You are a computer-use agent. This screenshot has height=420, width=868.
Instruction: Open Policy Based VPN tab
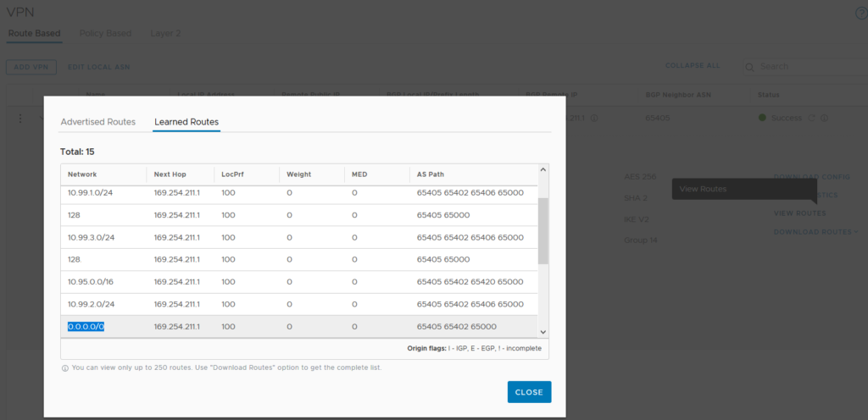(x=105, y=33)
